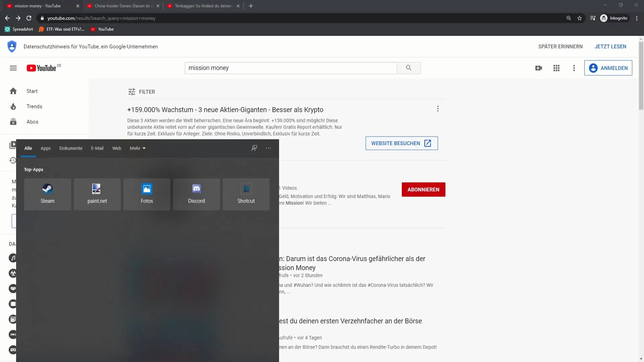
Task: Click the mission money search field
Action: point(290,68)
